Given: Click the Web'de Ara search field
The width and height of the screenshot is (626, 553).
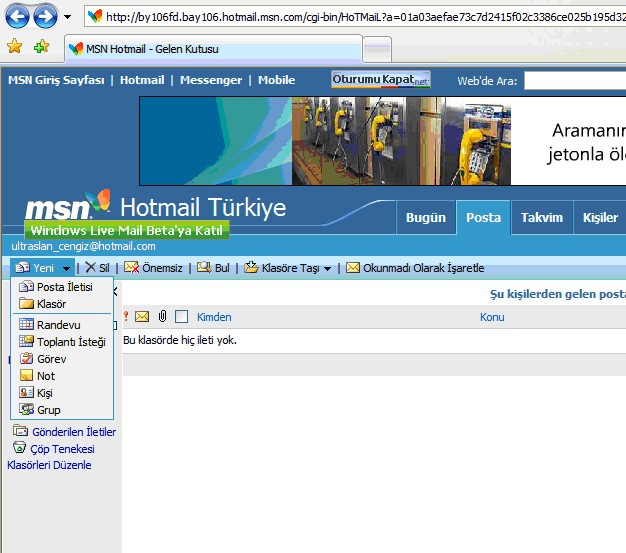Looking at the screenshot, I should [575, 81].
